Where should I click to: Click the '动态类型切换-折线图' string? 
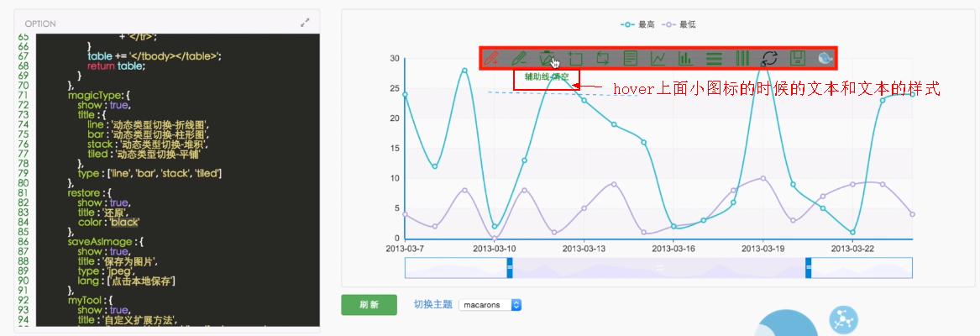pos(158,124)
